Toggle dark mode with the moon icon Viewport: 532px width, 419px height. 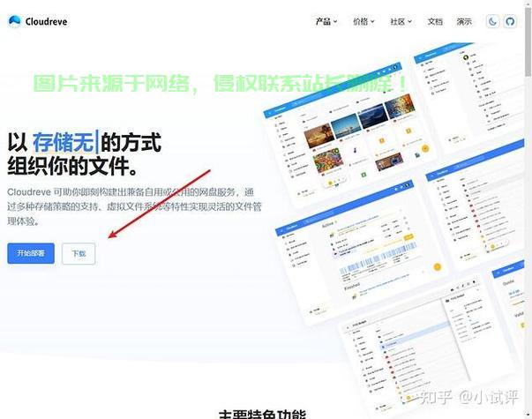click(493, 21)
